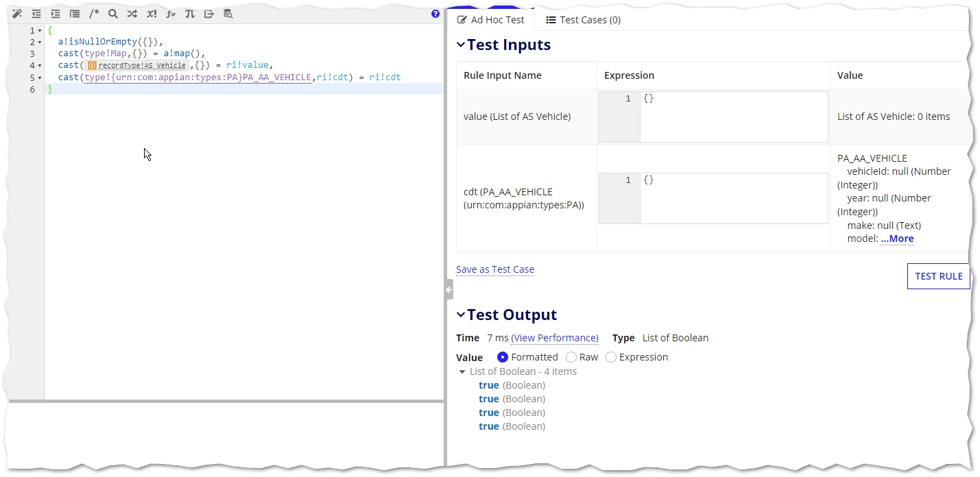Place cursor on line 6 of editor

coord(244,89)
